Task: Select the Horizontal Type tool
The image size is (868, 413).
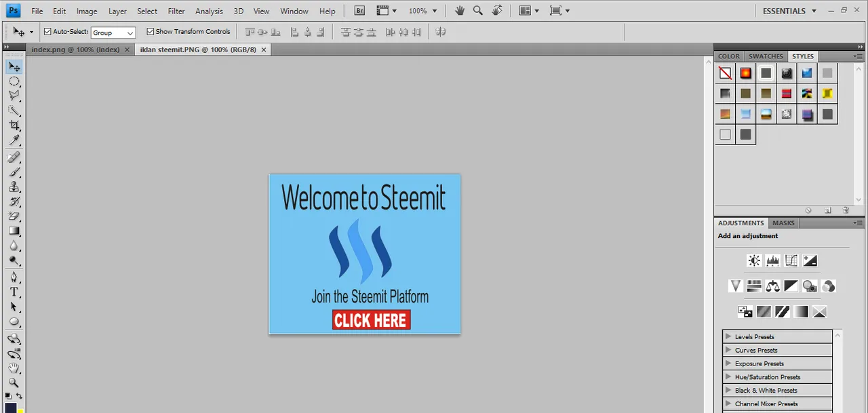Action: [14, 292]
